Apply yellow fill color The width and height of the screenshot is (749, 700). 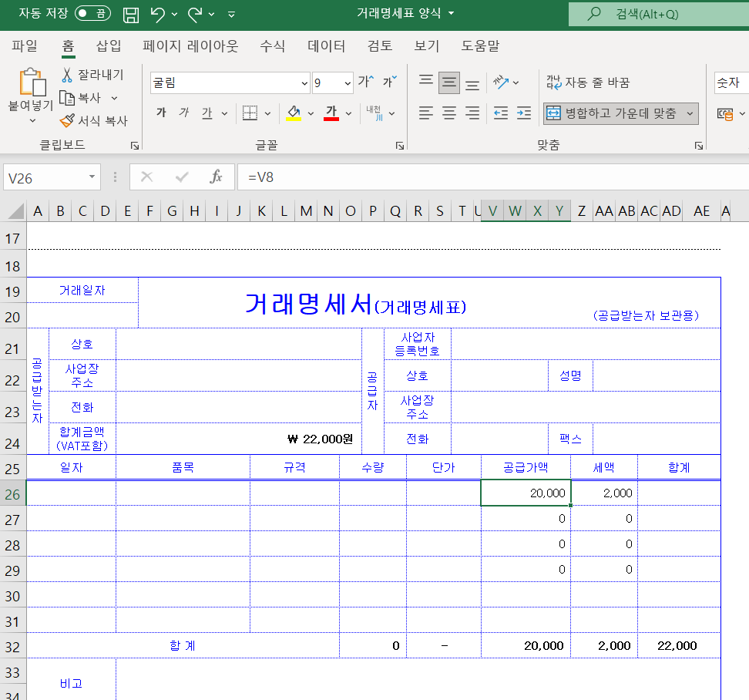[294, 113]
